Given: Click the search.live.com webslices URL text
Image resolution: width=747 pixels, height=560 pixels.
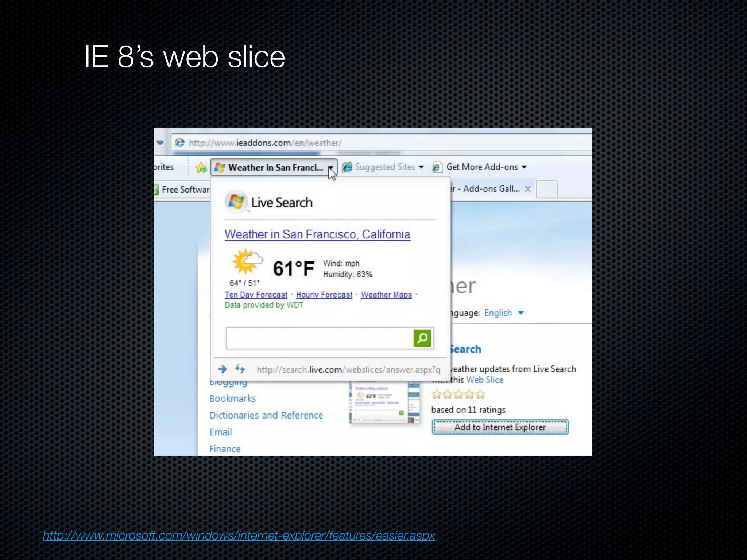Looking at the screenshot, I should (348, 369).
